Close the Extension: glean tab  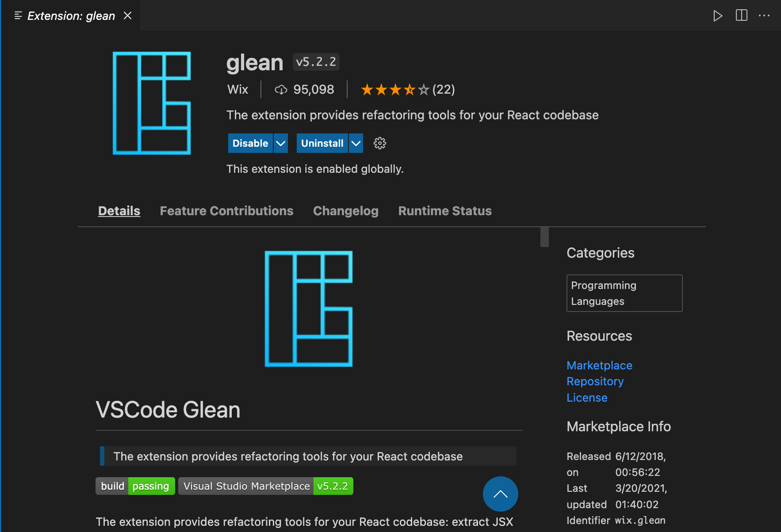pyautogui.click(x=128, y=16)
